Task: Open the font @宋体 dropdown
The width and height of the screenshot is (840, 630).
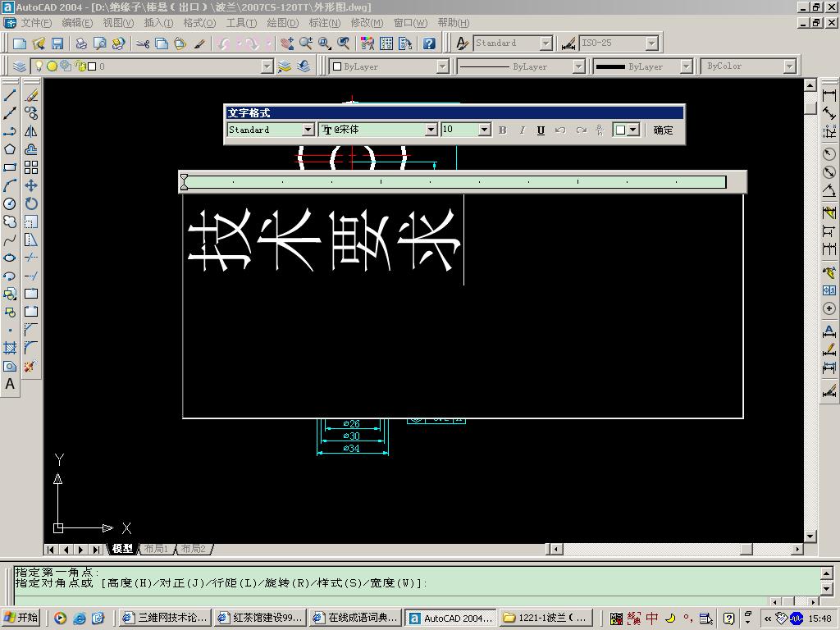Action: (x=431, y=130)
